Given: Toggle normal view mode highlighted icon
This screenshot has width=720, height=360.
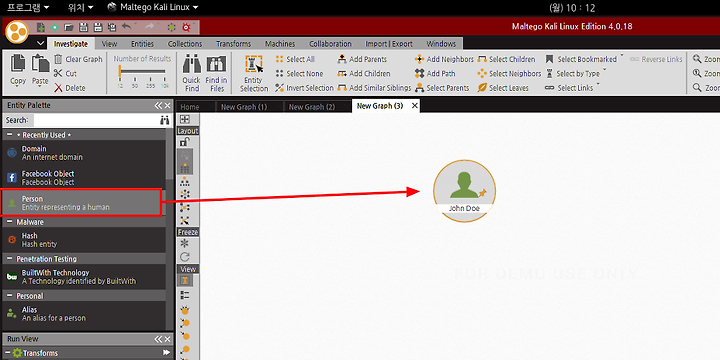Looking at the screenshot, I should pyautogui.click(x=185, y=281).
